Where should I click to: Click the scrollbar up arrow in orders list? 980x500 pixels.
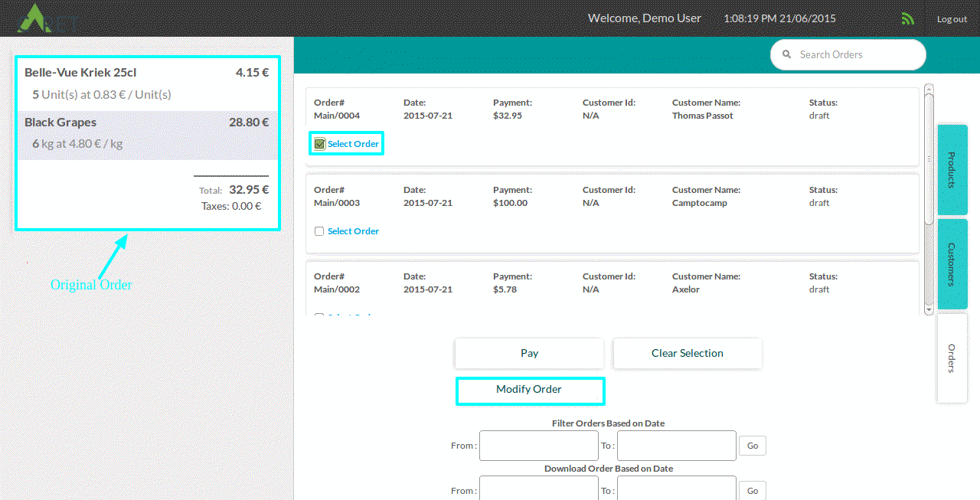tap(929, 89)
